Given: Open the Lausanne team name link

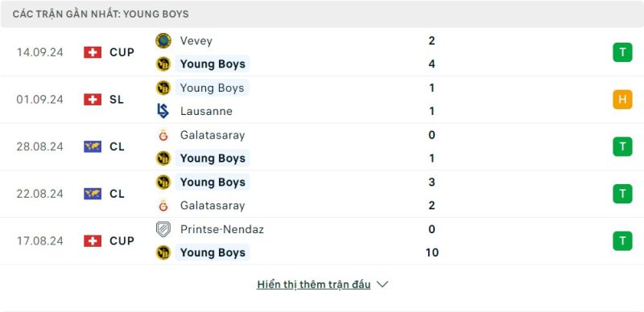Looking at the screenshot, I should point(206,111).
